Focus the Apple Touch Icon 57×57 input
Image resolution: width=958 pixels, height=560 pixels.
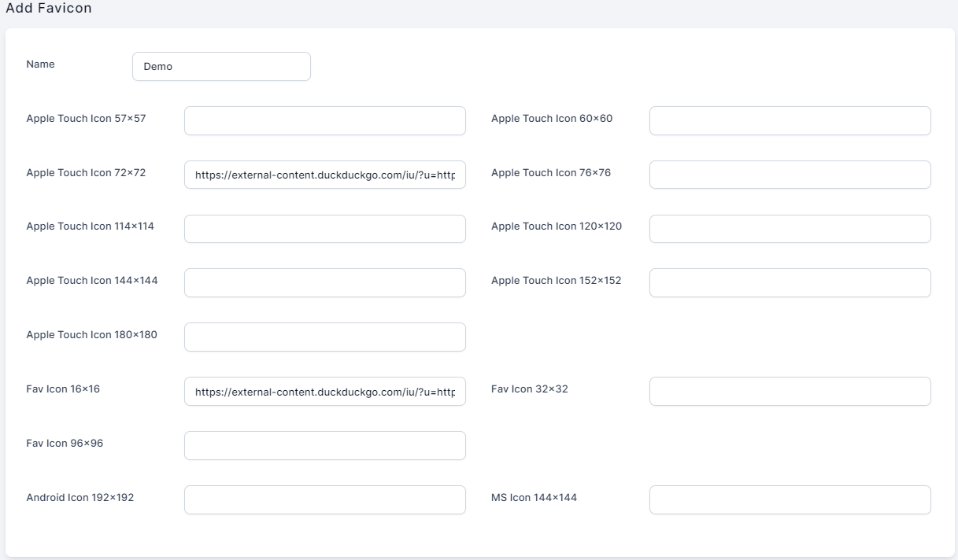324,121
